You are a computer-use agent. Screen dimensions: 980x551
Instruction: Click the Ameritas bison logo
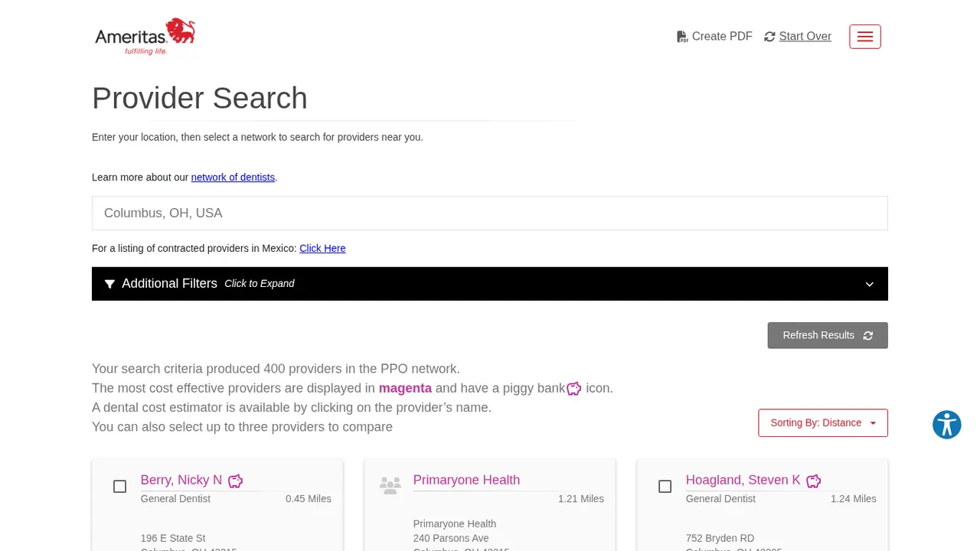(x=145, y=36)
